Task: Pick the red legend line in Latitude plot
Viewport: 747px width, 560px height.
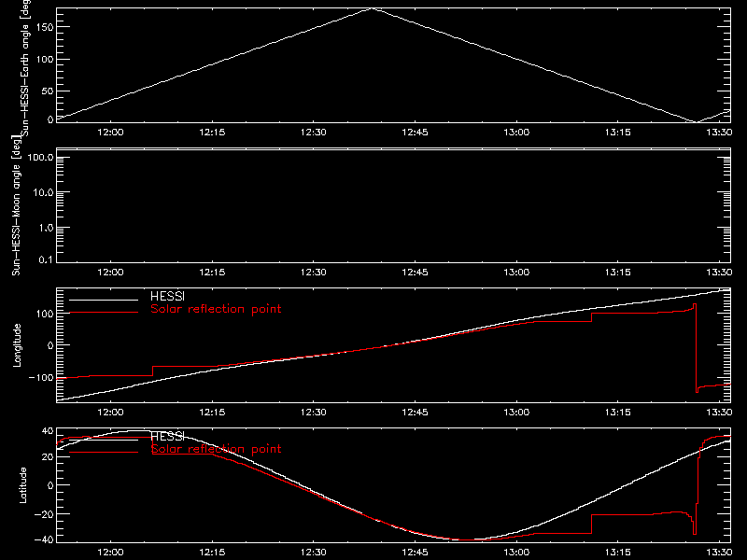Action: click(104, 452)
